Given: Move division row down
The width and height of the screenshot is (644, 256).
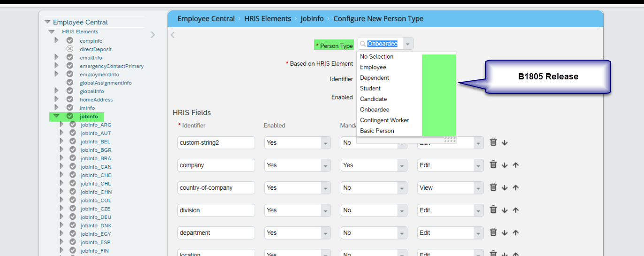Looking at the screenshot, I should pyautogui.click(x=505, y=210).
